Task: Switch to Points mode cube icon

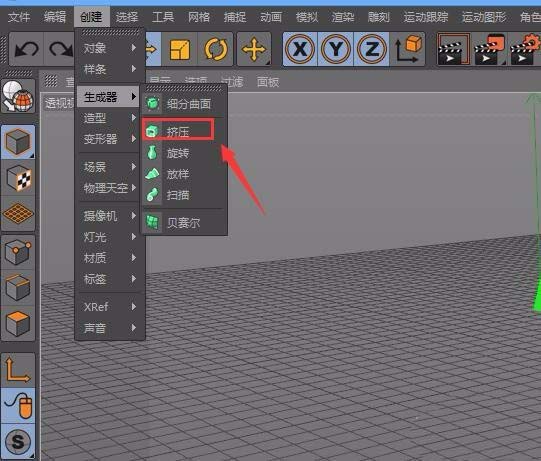Action: pos(18,253)
